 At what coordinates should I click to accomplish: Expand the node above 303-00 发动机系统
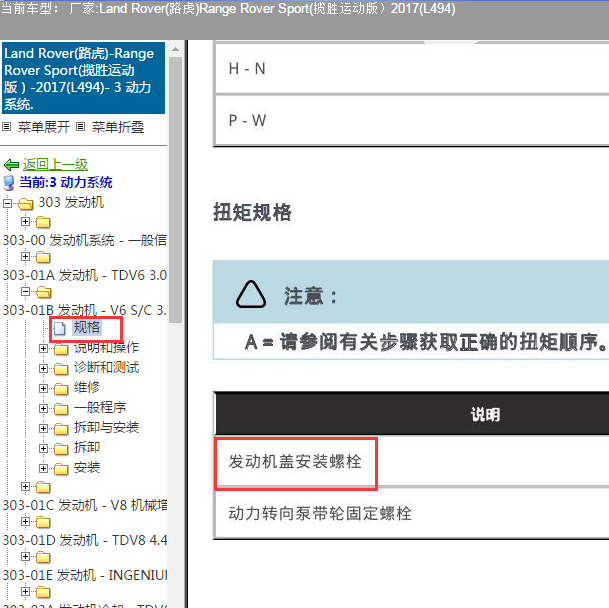pyautogui.click(x=25, y=221)
